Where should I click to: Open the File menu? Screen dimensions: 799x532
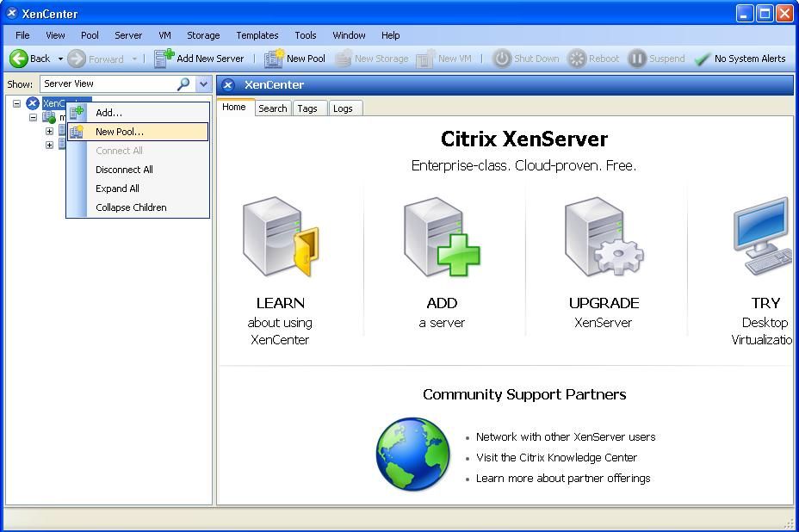pyautogui.click(x=22, y=35)
